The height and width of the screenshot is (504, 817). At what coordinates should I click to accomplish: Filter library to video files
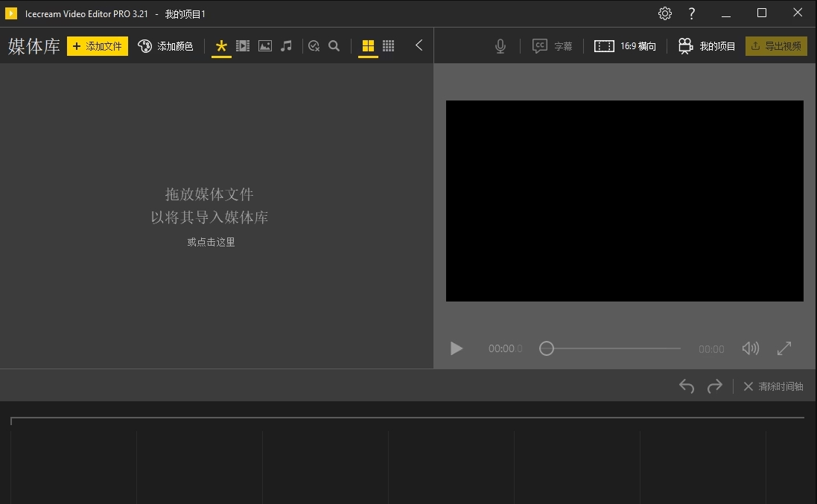[243, 46]
